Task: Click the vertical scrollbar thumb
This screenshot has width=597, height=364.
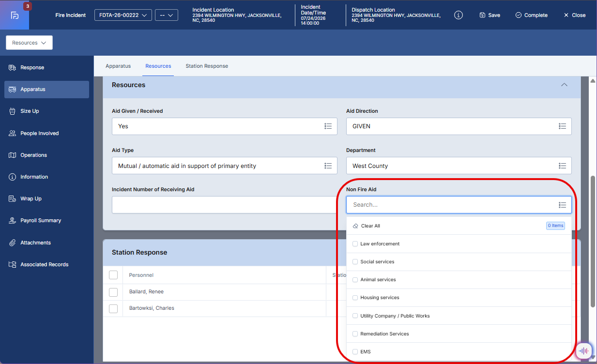Action: [x=593, y=241]
